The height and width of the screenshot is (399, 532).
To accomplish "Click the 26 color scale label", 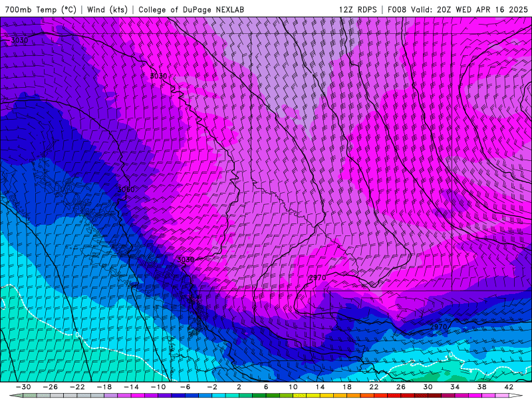I will point(401,387).
